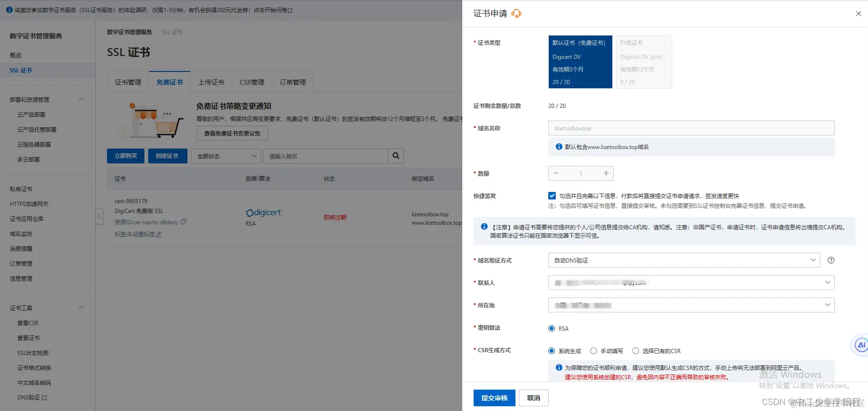This screenshot has height=411, width=868.
Task: Open 证书格式转换 tool
Action: 34,368
